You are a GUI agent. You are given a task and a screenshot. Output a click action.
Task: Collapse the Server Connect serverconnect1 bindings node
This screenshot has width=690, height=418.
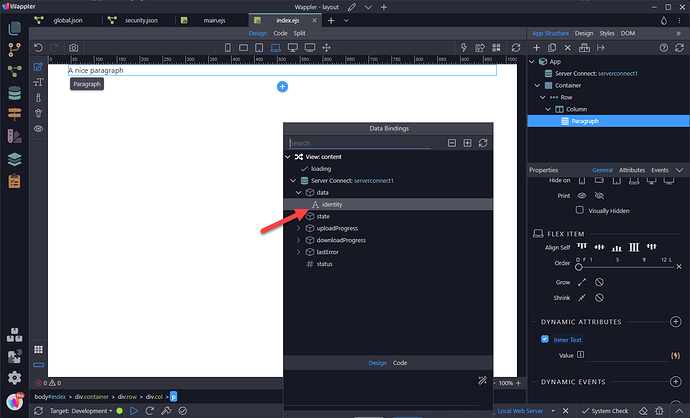pyautogui.click(x=293, y=180)
